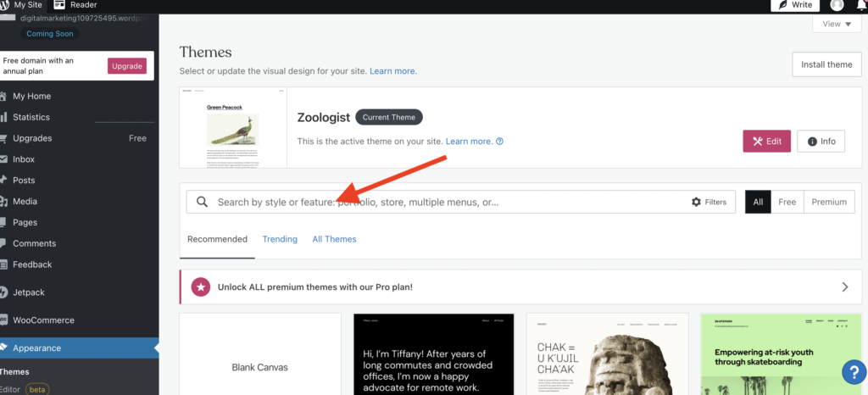Click the star icon on Pro plan banner

click(201, 287)
